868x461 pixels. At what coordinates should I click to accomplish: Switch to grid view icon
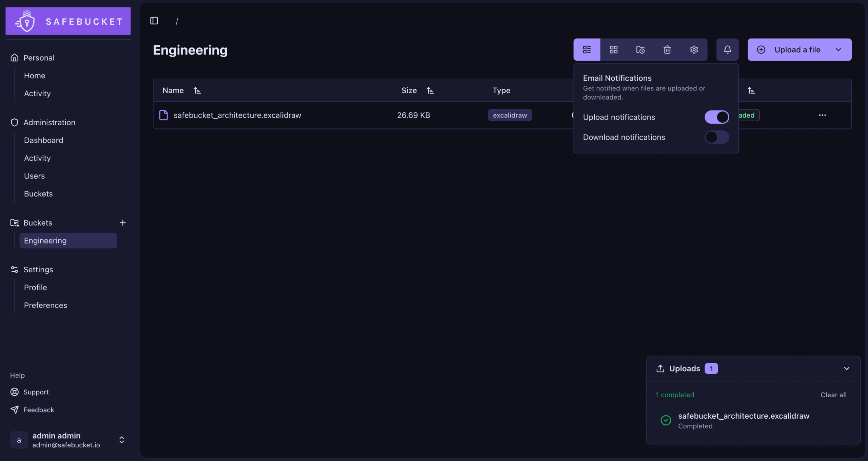pos(613,50)
